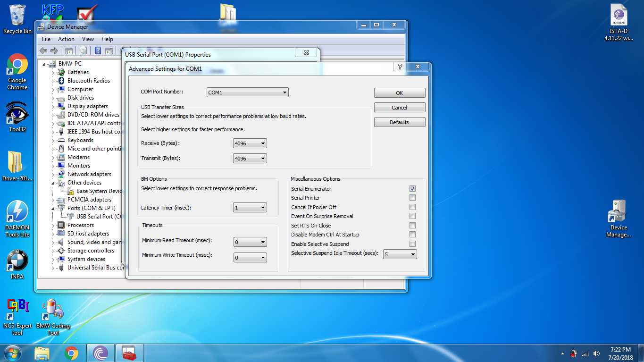The image size is (644, 362).
Task: Collapse the Other devices tree node
Action: 53,183
